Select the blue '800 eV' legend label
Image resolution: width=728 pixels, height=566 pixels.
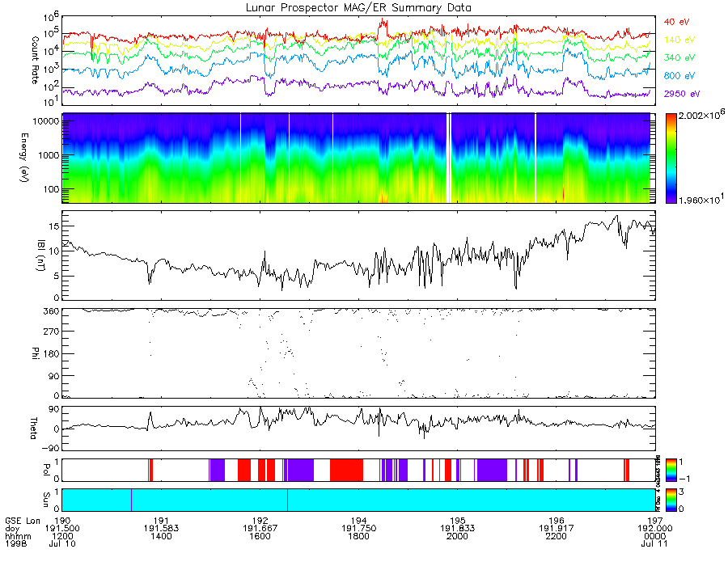tap(679, 76)
